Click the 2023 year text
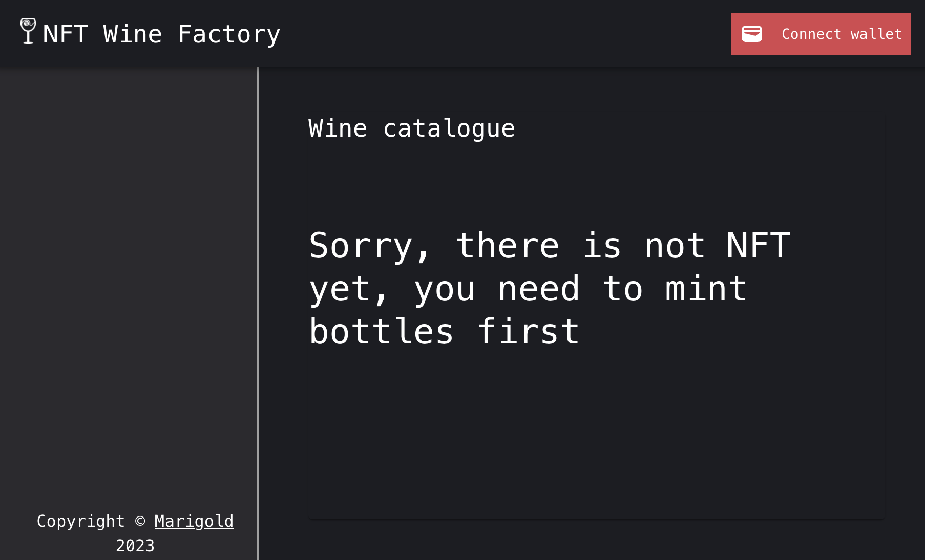This screenshot has height=560, width=925. pyautogui.click(x=135, y=546)
